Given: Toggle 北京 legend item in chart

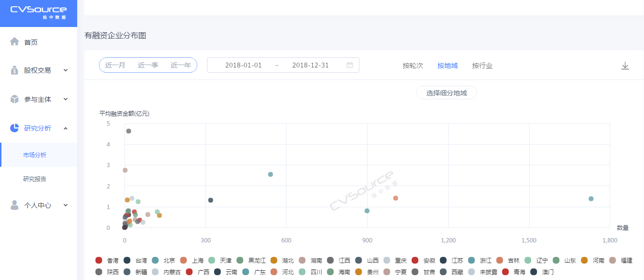Looking at the screenshot, I should (164, 260).
